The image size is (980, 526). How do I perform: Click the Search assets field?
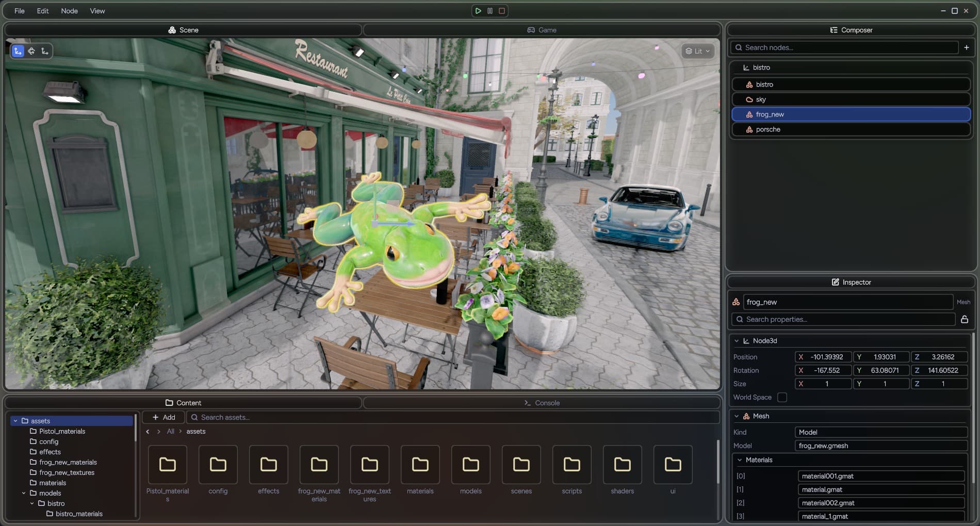453,417
